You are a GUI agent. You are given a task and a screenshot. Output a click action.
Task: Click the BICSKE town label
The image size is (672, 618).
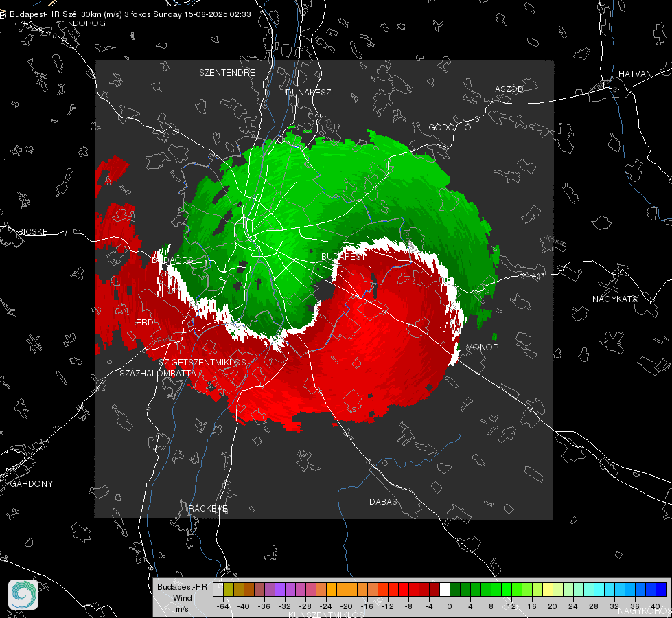click(x=32, y=232)
